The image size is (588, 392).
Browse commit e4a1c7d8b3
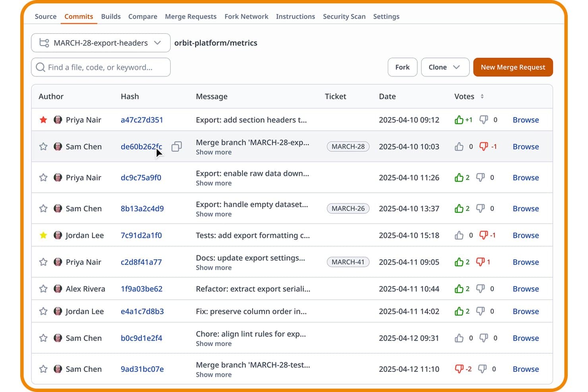[526, 311]
